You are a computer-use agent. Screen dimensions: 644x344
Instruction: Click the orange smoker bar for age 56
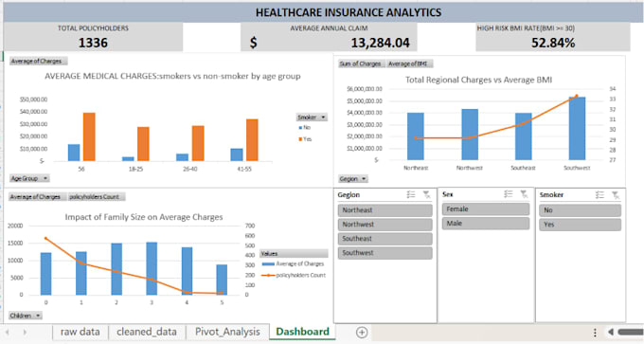[x=89, y=136]
